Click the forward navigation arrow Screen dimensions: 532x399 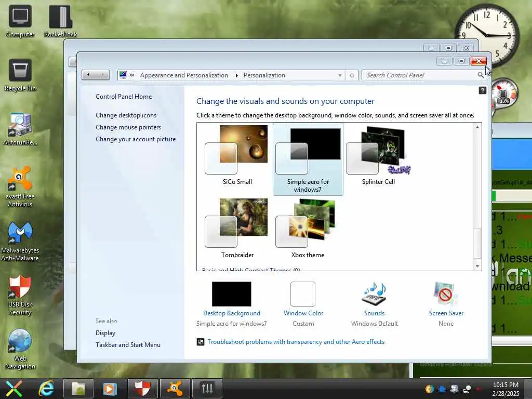point(102,75)
